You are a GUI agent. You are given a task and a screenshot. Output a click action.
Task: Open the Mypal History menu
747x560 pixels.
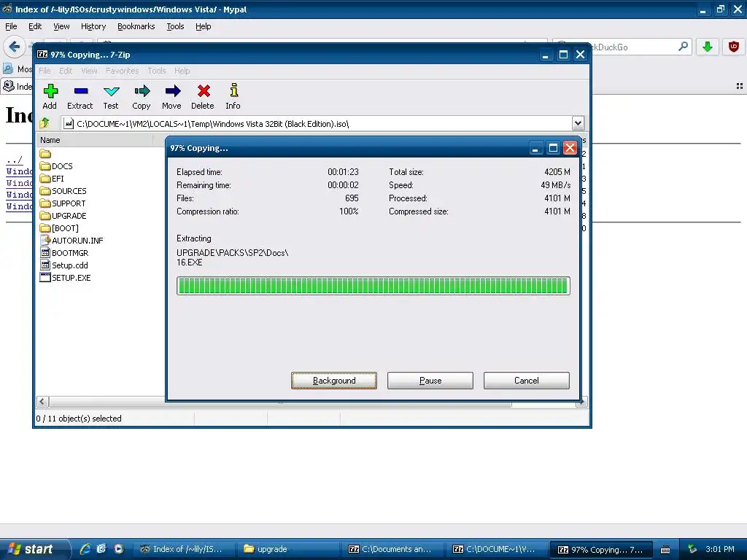coord(93,26)
